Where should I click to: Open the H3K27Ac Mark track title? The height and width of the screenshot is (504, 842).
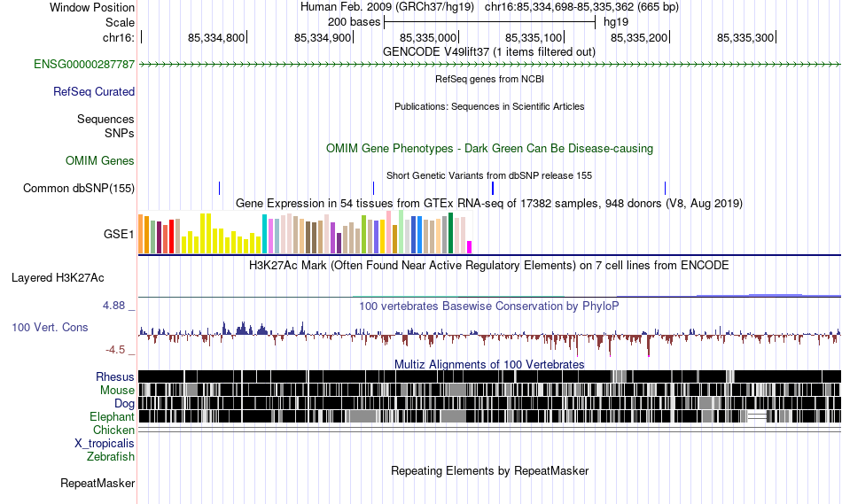pyautogui.click(x=489, y=265)
